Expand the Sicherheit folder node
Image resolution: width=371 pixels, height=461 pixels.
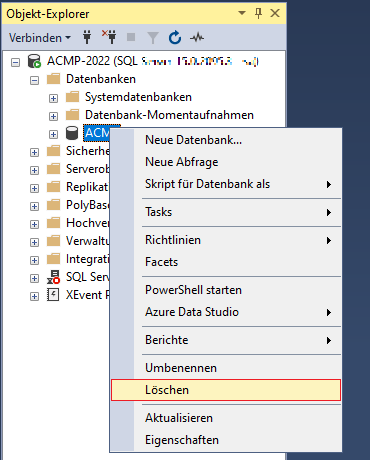[x=34, y=152]
